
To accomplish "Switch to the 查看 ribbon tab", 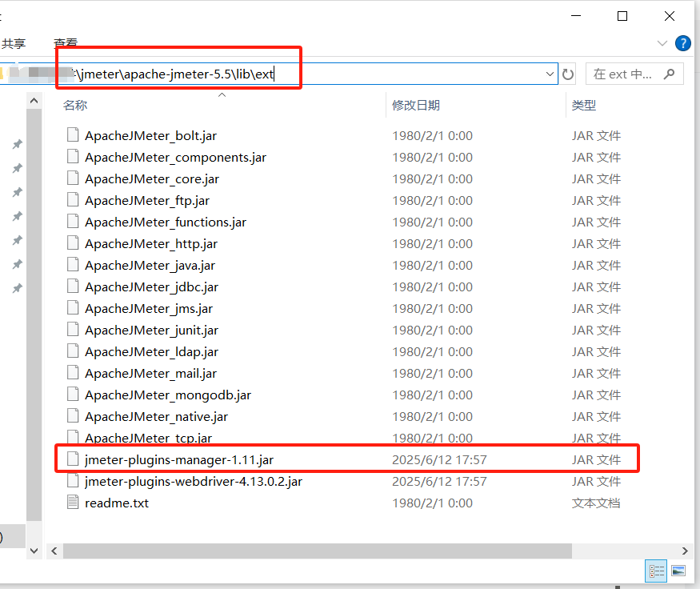I will click(x=65, y=43).
